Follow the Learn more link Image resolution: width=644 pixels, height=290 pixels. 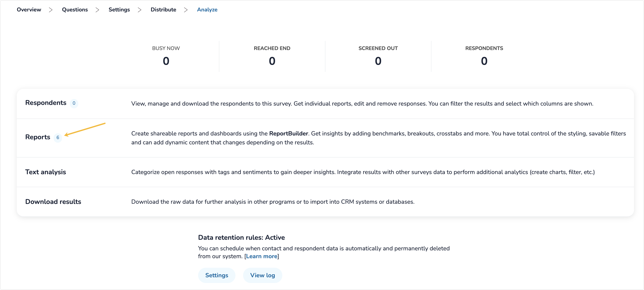262,256
